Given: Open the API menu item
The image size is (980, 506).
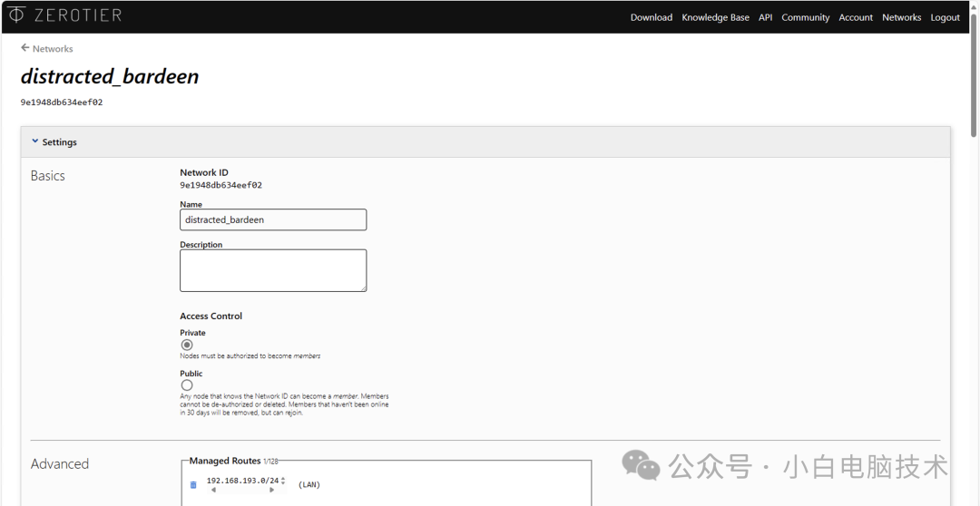Looking at the screenshot, I should pyautogui.click(x=766, y=17).
